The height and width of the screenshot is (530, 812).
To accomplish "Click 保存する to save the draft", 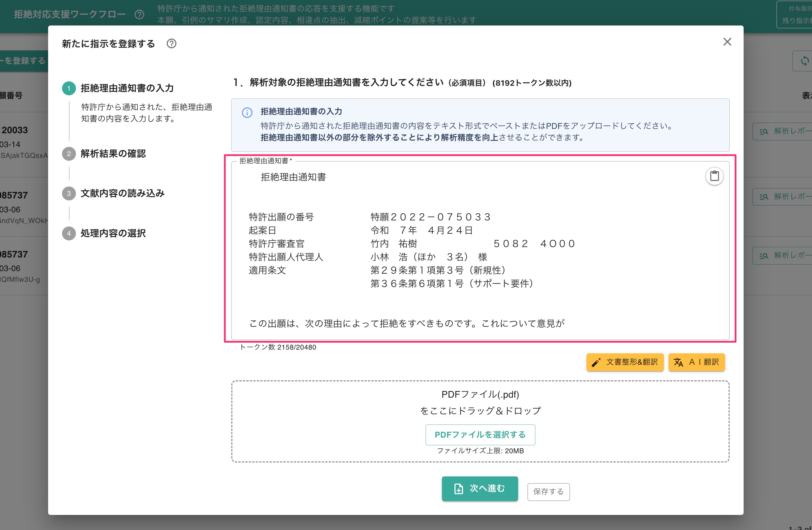I will pos(548,491).
